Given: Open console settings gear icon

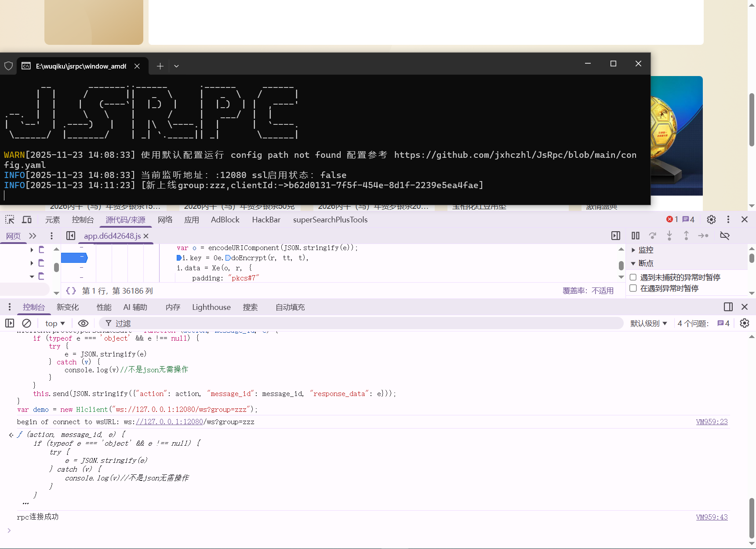Looking at the screenshot, I should coord(744,324).
